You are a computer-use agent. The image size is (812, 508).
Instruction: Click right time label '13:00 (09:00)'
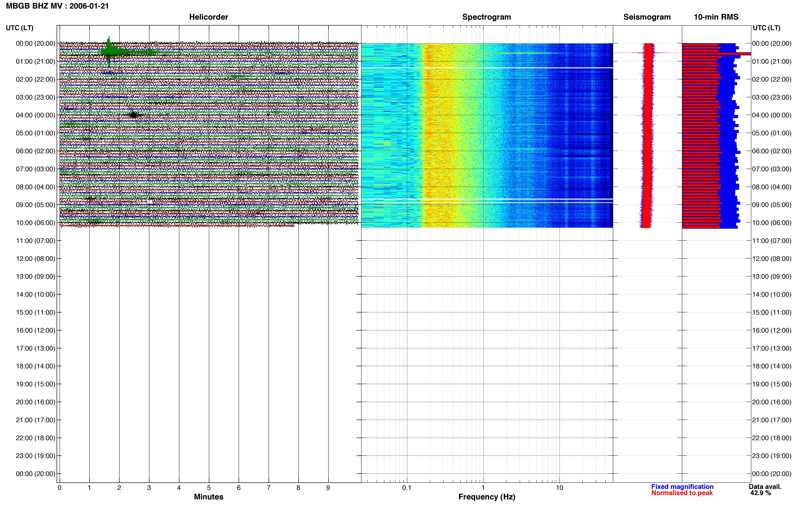(772, 277)
